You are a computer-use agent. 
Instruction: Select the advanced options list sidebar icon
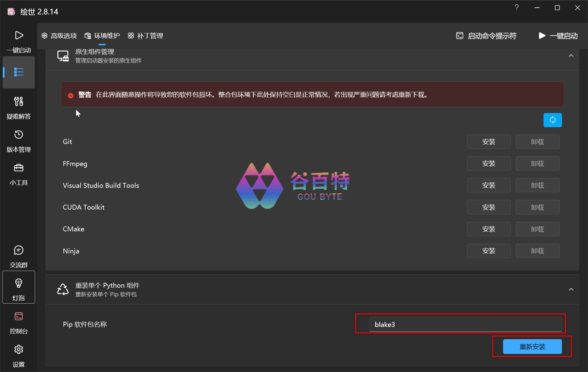pos(19,72)
